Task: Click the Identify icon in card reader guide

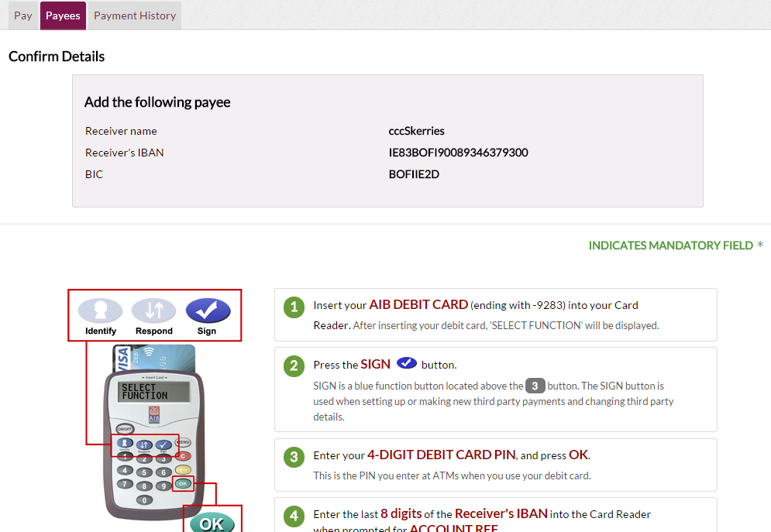Action: pyautogui.click(x=100, y=311)
